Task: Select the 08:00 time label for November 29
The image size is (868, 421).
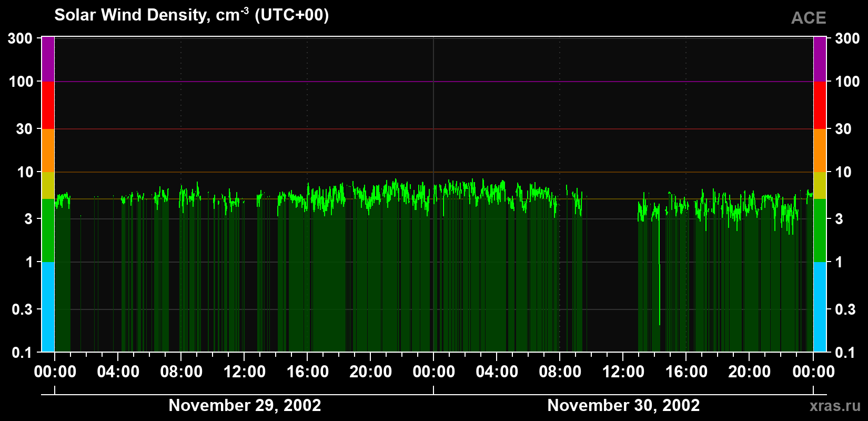Action: [181, 372]
